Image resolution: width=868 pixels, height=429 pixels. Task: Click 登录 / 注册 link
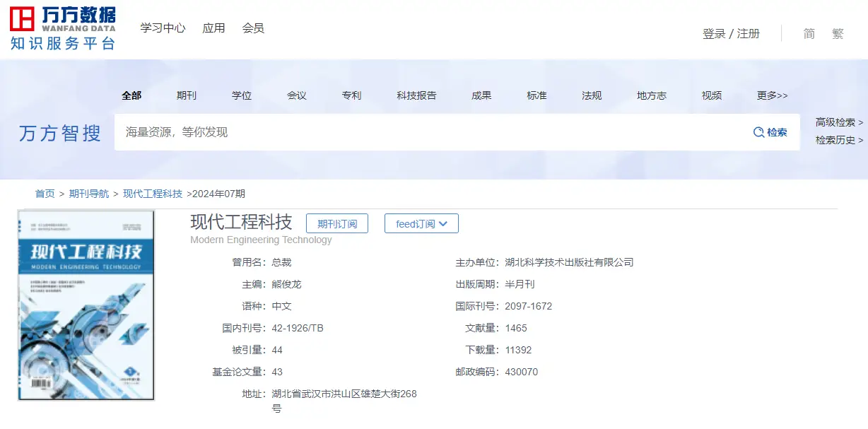click(731, 33)
